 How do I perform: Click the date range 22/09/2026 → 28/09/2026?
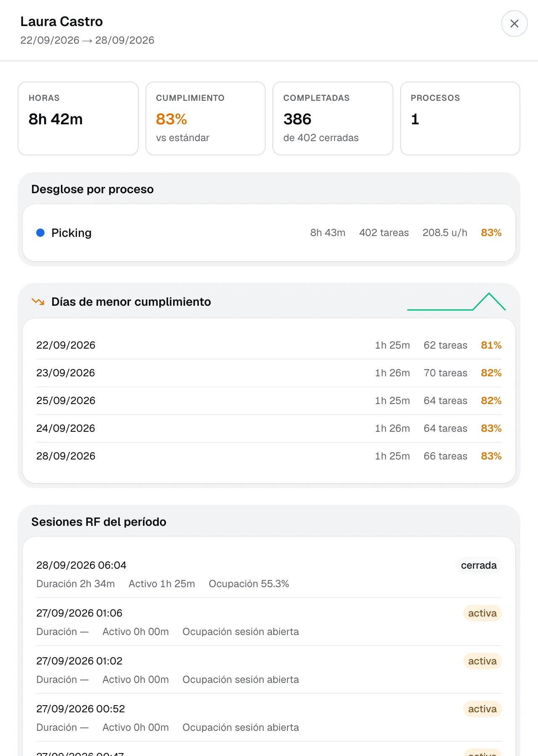click(87, 40)
